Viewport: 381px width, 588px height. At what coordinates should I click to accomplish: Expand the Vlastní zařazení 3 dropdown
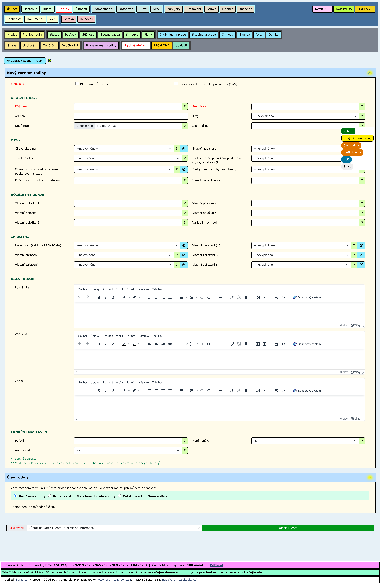point(301,255)
